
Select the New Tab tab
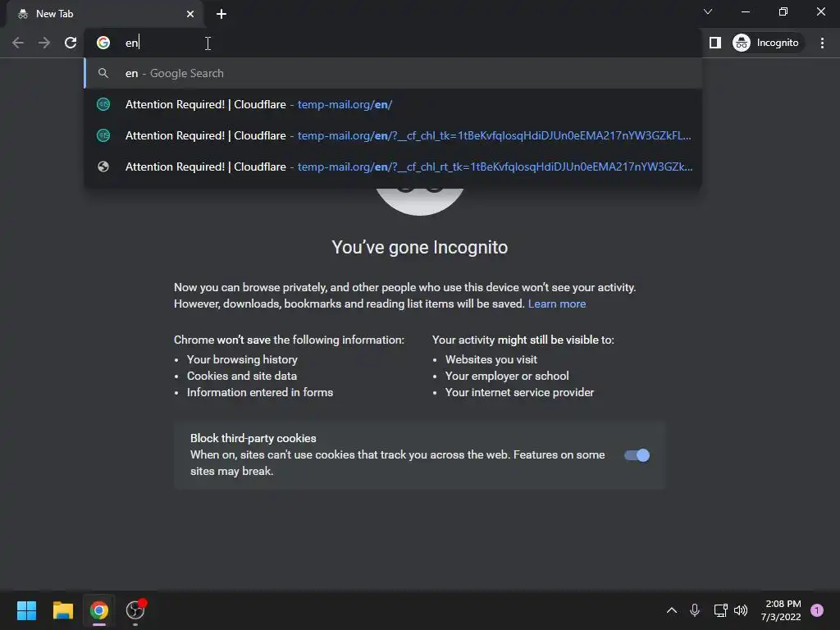point(104,14)
